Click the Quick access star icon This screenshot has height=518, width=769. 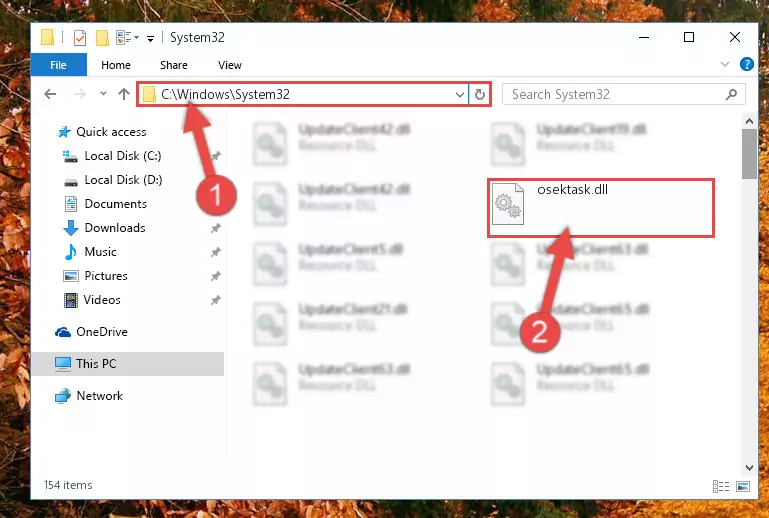point(64,131)
